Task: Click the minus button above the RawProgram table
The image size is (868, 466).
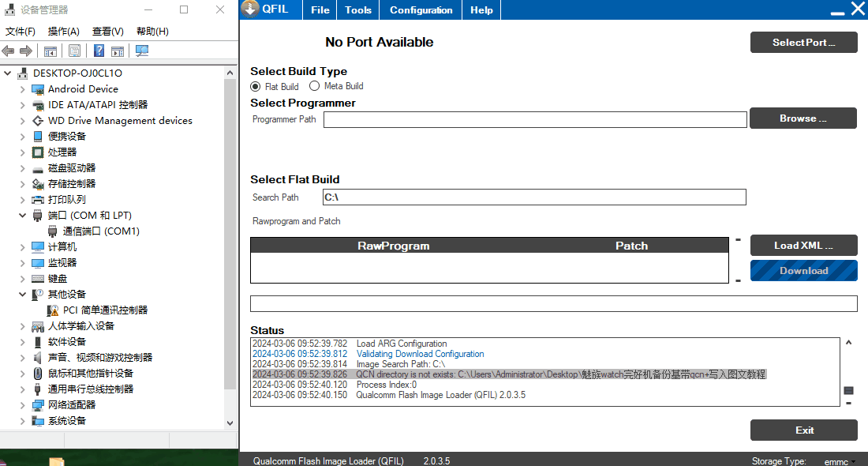Action: click(x=738, y=240)
